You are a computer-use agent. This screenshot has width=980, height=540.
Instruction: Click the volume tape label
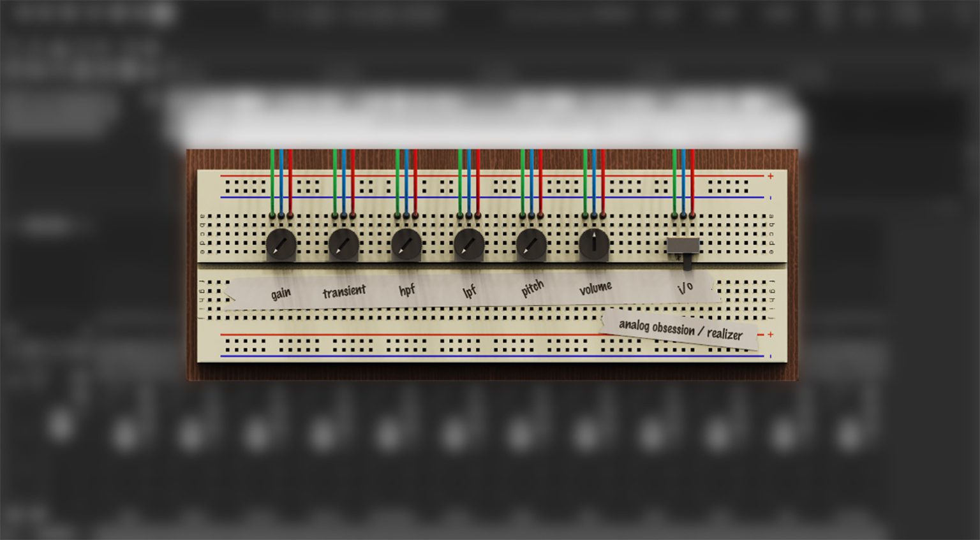[x=595, y=288]
